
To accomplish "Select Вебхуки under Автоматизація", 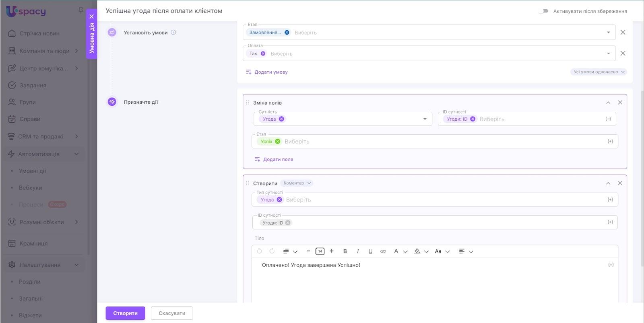I will click(x=31, y=188).
